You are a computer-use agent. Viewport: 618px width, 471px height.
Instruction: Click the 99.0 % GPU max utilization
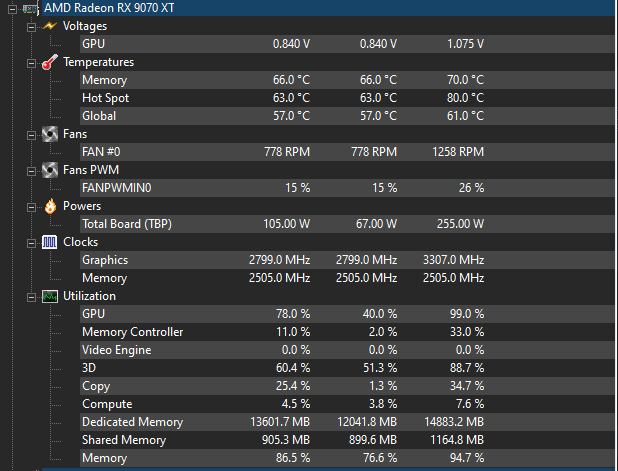tap(467, 314)
